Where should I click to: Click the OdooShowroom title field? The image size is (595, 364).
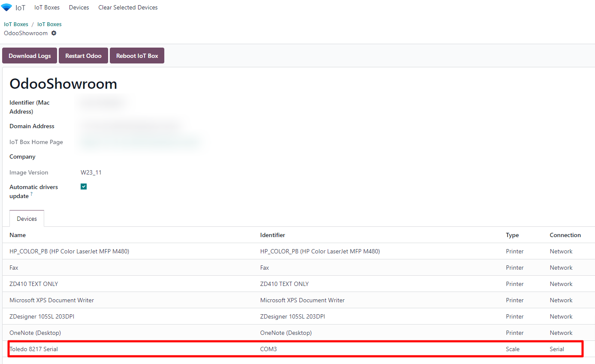(x=63, y=84)
